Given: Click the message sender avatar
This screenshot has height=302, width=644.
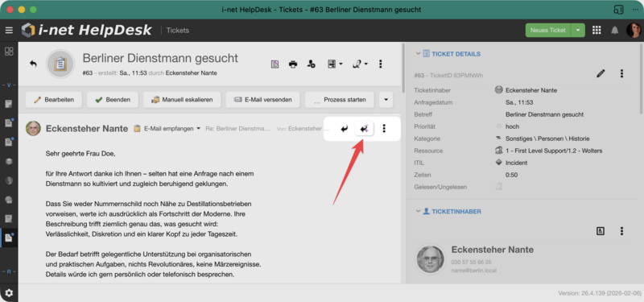Looking at the screenshot, I should [33, 129].
